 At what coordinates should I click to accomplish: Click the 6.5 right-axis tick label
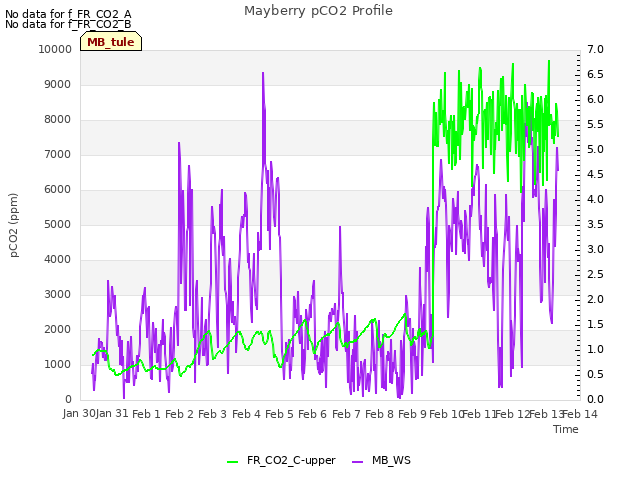[595, 74]
